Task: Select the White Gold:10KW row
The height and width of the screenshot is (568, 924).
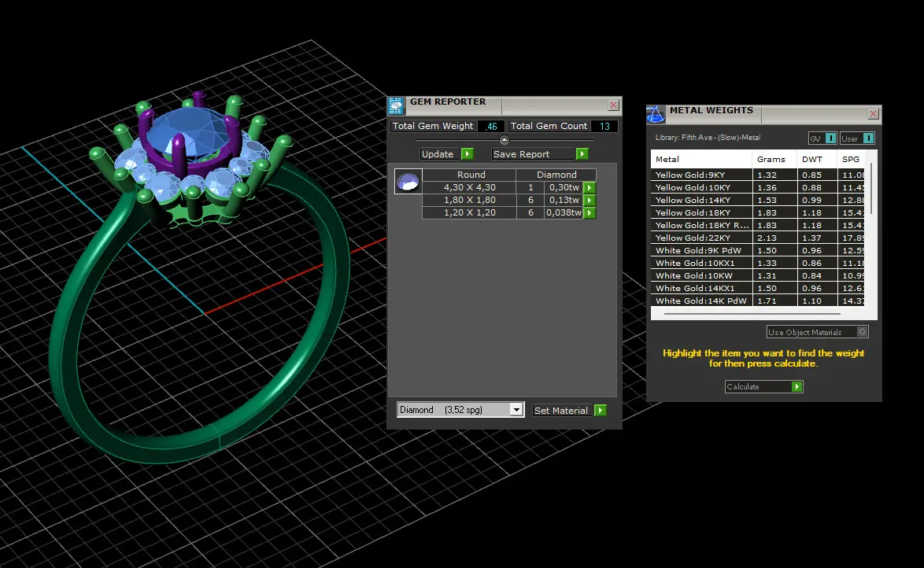Action: point(758,276)
